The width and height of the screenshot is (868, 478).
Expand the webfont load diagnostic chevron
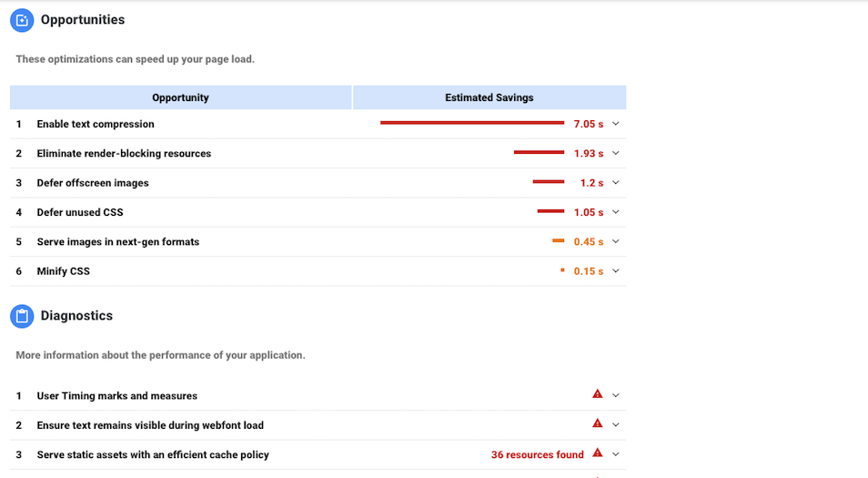click(x=616, y=424)
